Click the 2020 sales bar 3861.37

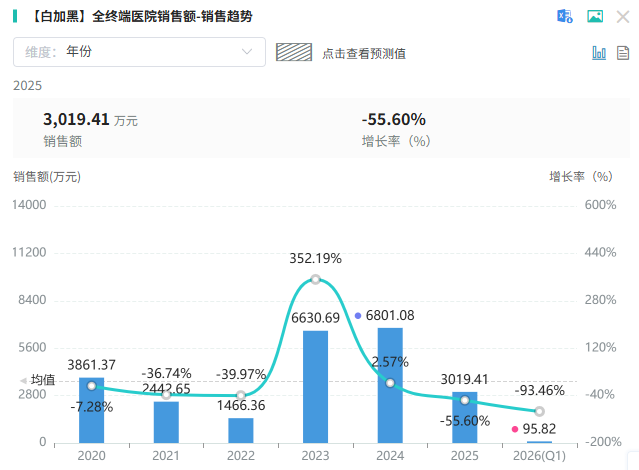(x=91, y=410)
